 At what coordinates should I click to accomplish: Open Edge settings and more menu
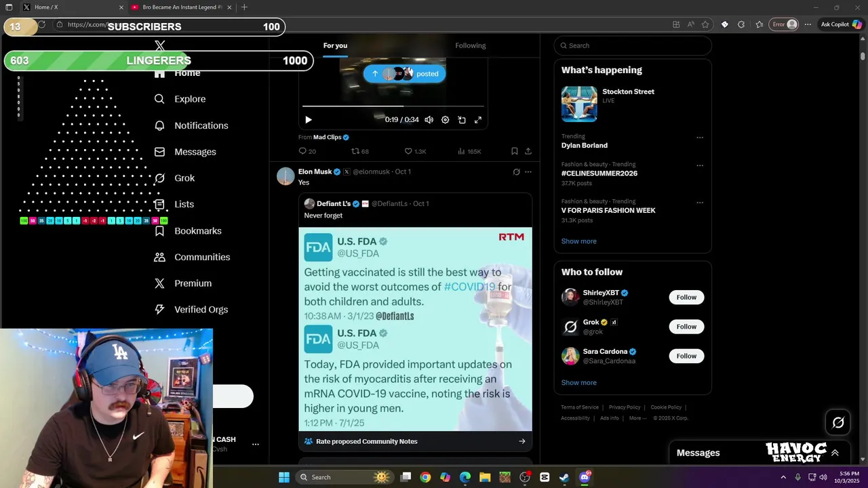tap(808, 24)
